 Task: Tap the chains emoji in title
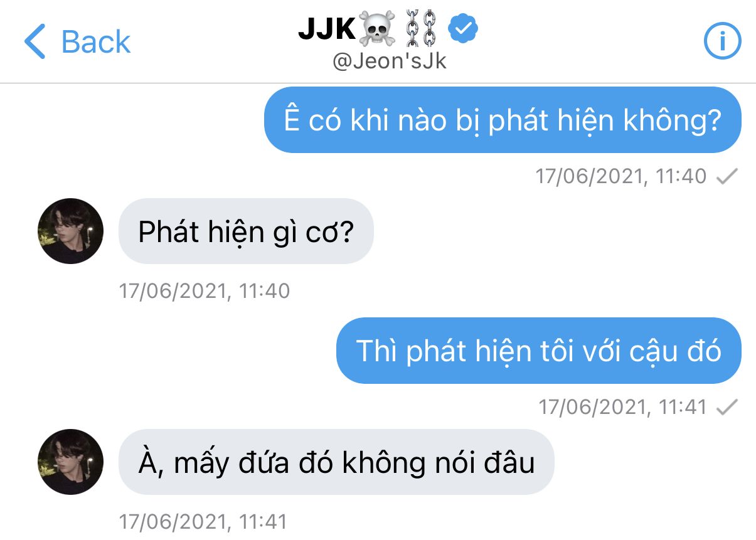tap(422, 28)
